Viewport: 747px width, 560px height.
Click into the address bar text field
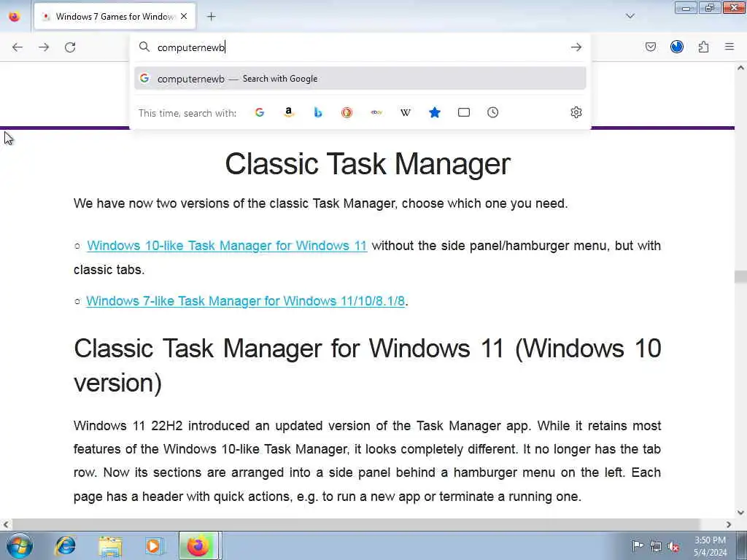click(x=362, y=47)
